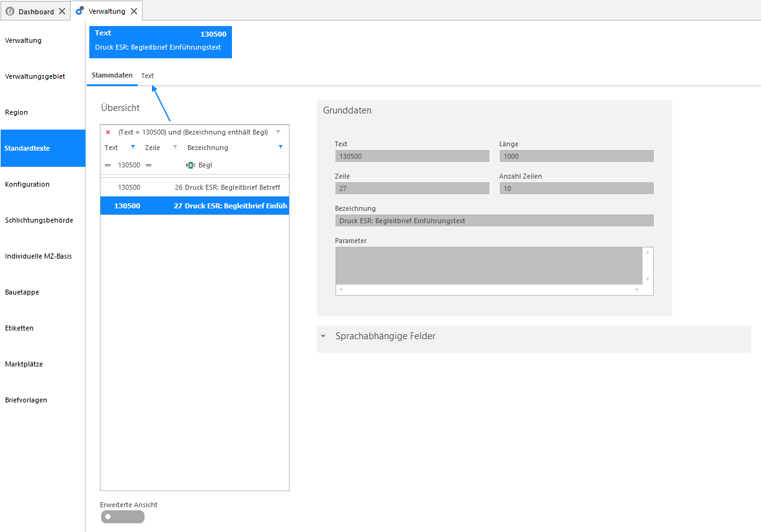Click the Länge field showing 1000
Screen dimensions: 761x532
(577, 156)
